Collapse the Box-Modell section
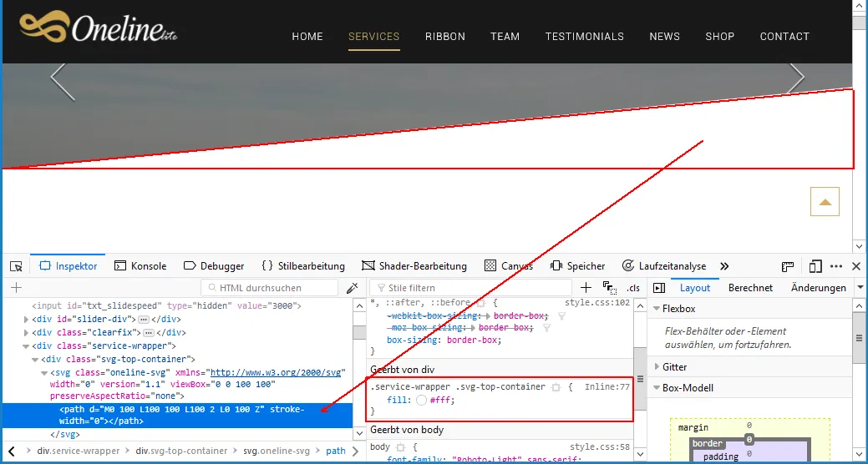Image resolution: width=868 pixels, height=464 pixels. pos(657,388)
